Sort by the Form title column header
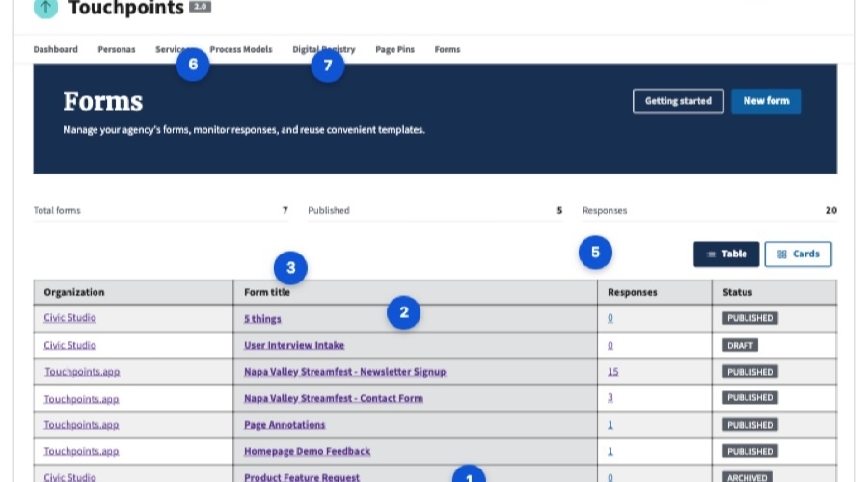 (x=267, y=292)
